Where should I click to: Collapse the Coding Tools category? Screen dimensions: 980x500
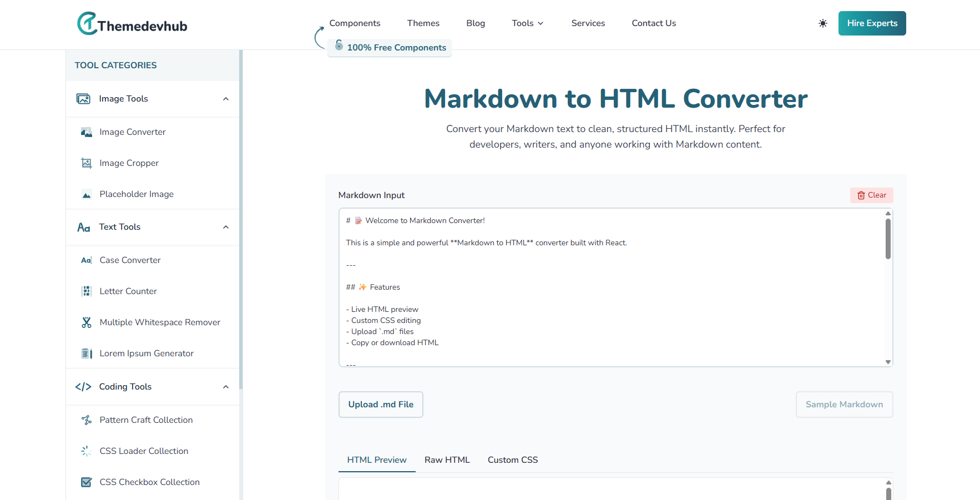(x=226, y=387)
